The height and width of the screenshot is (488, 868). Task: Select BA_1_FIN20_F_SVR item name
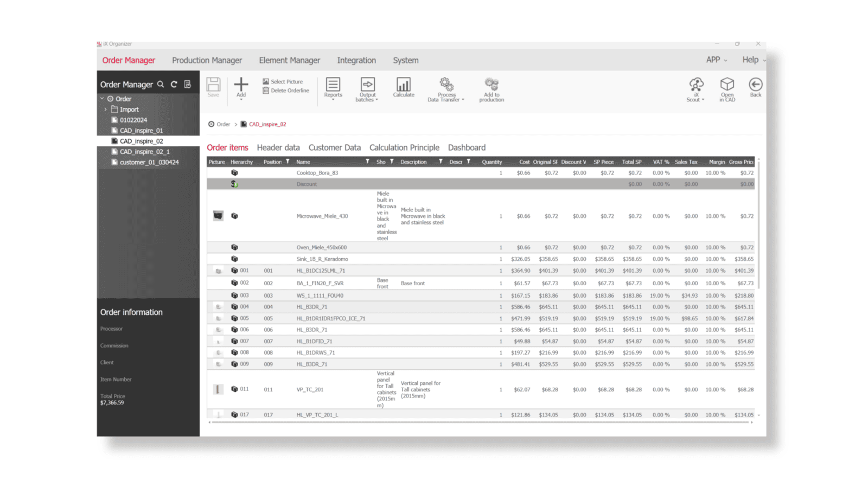[x=320, y=283]
